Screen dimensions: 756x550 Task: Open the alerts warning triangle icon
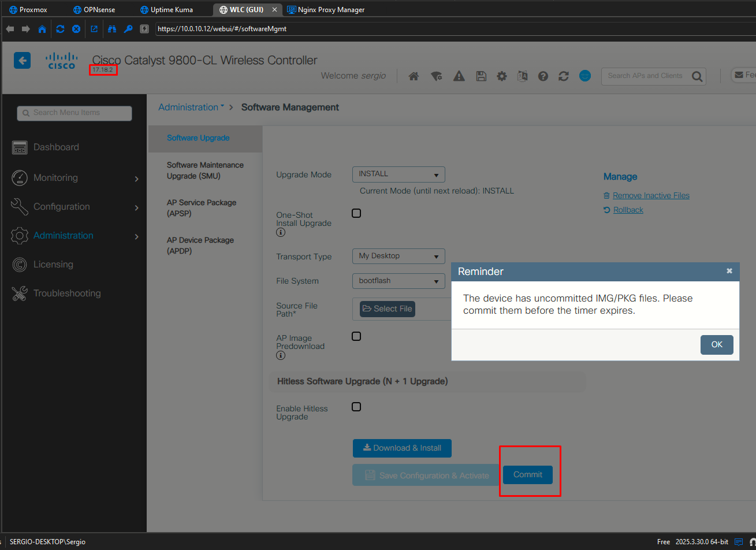[459, 76]
